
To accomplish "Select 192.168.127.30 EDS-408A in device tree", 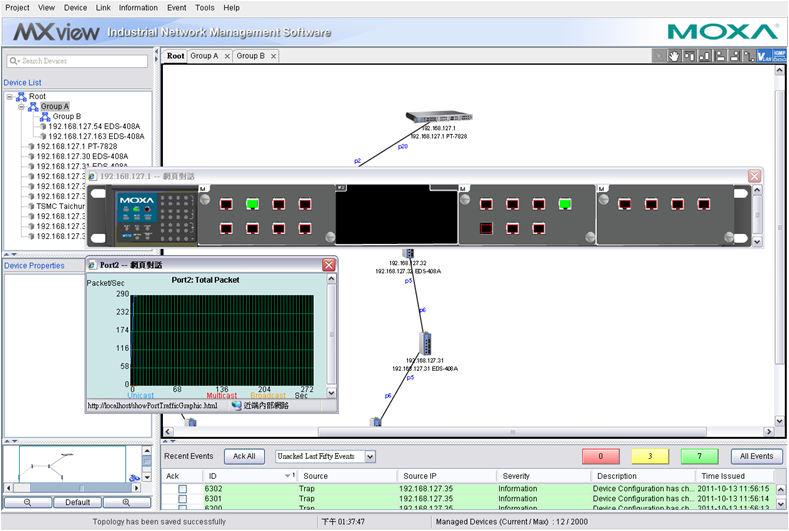I will pos(82,157).
